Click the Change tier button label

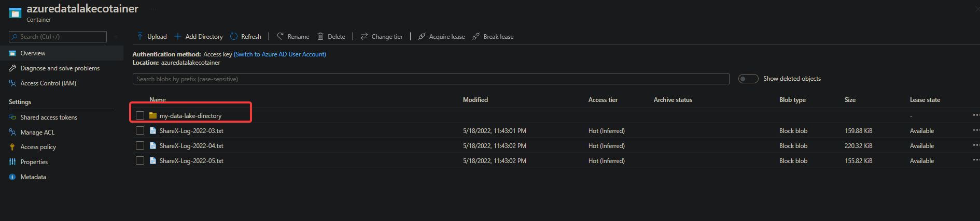pyautogui.click(x=387, y=37)
